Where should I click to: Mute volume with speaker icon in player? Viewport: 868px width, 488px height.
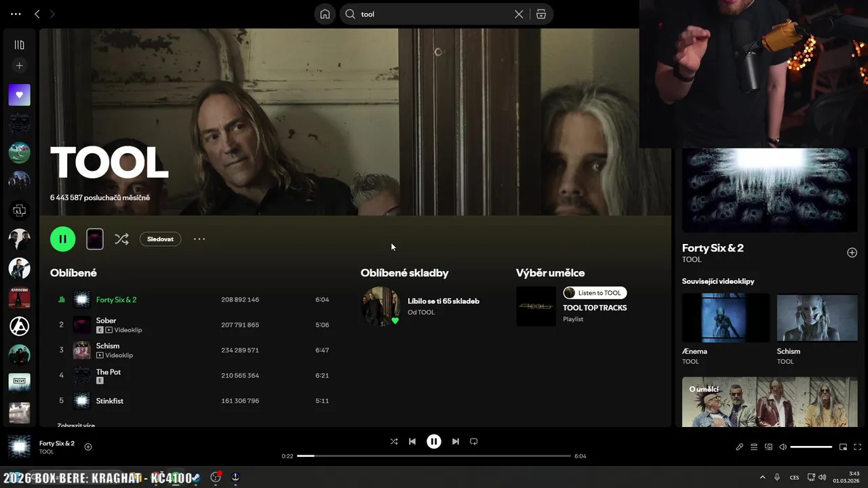(x=783, y=447)
